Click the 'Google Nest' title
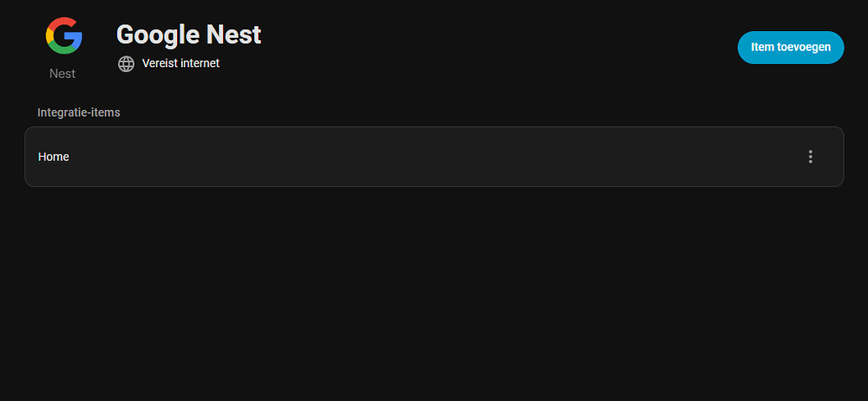 189,35
